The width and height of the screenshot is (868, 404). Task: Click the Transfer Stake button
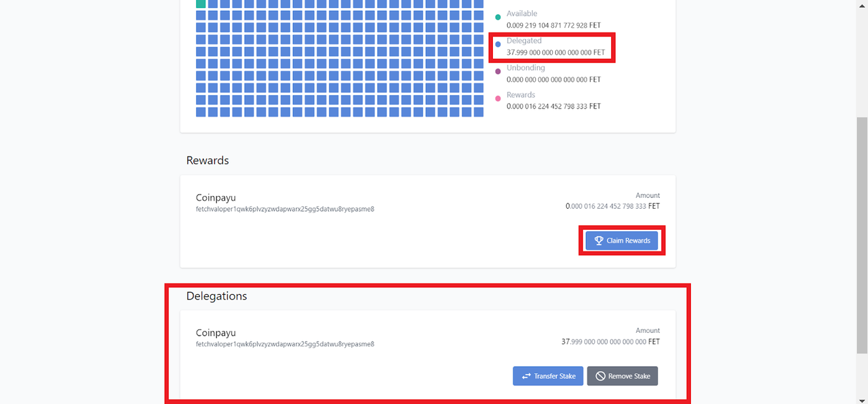tap(548, 376)
